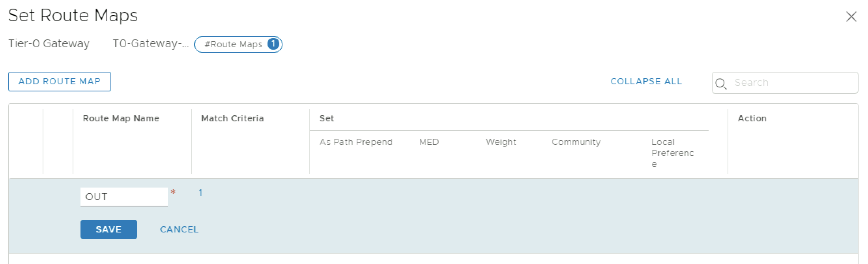This screenshot has width=868, height=264.
Task: Click the Action column header
Action: (752, 119)
